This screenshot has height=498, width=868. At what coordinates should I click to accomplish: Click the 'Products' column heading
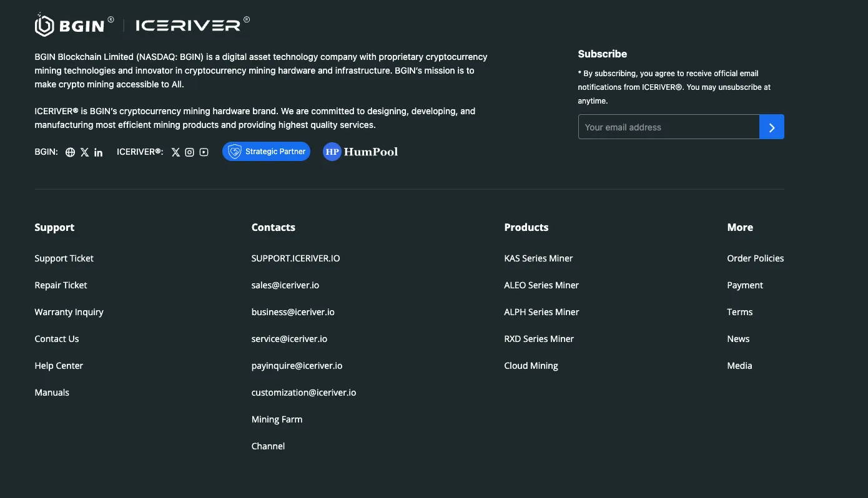pos(526,228)
